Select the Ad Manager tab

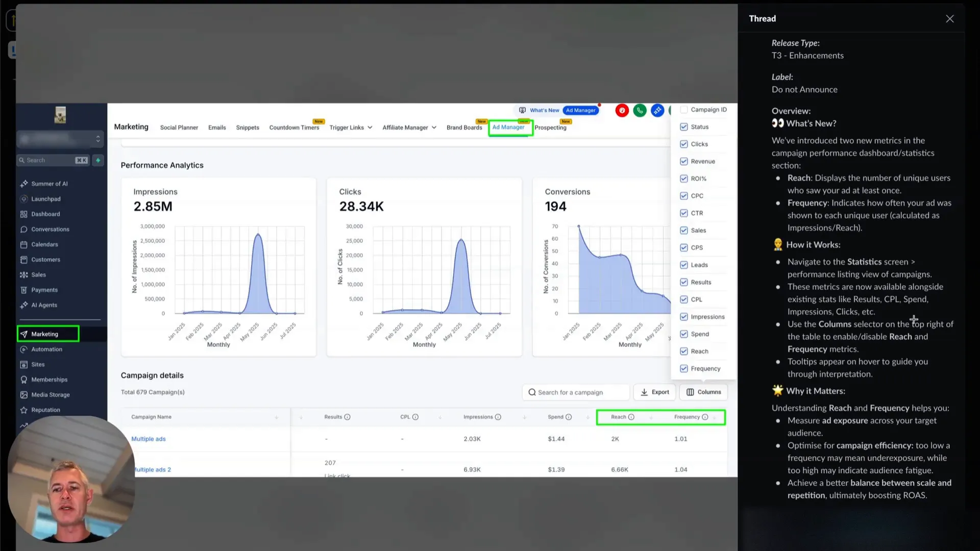[x=508, y=128]
